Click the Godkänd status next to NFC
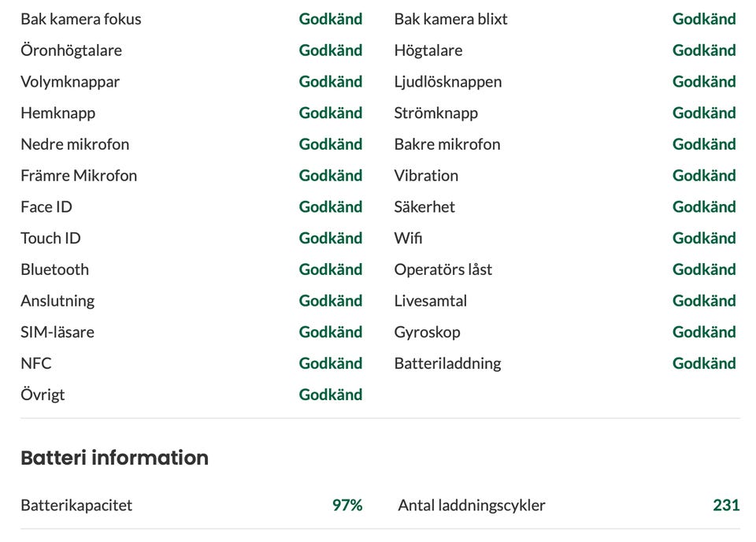This screenshot has width=756, height=542. (331, 363)
